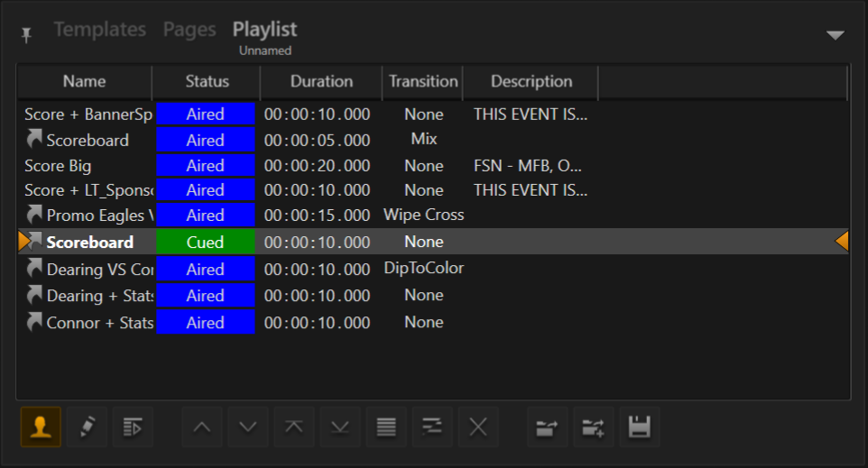Click the green Cued status cell
This screenshot has height=468, width=868.
(x=206, y=242)
